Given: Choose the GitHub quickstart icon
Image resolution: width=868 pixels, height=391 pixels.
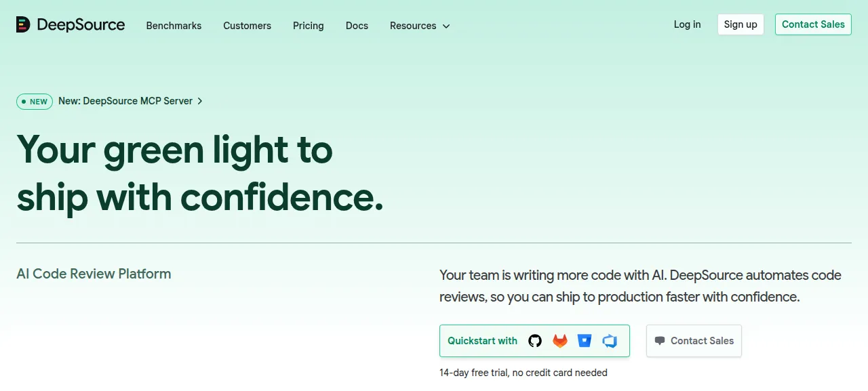Looking at the screenshot, I should click(x=535, y=341).
